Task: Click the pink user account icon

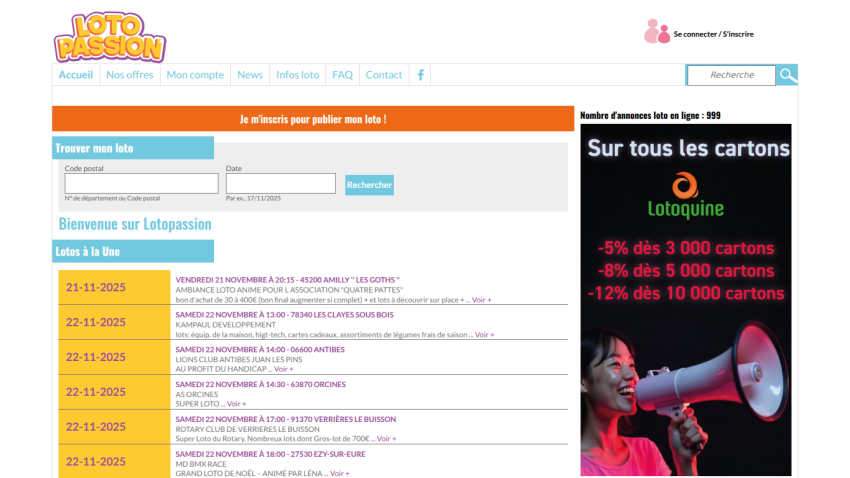Action: (656, 31)
